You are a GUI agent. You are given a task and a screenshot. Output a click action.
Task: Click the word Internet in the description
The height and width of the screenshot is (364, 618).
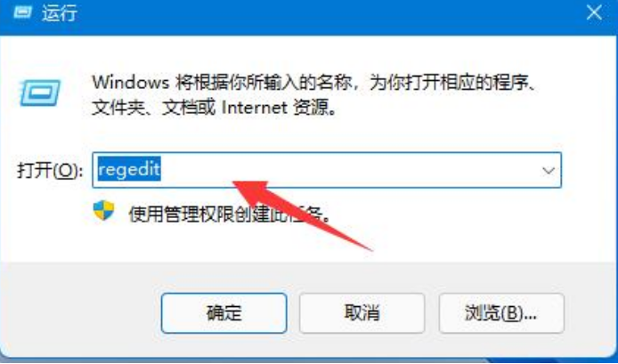click(254, 108)
